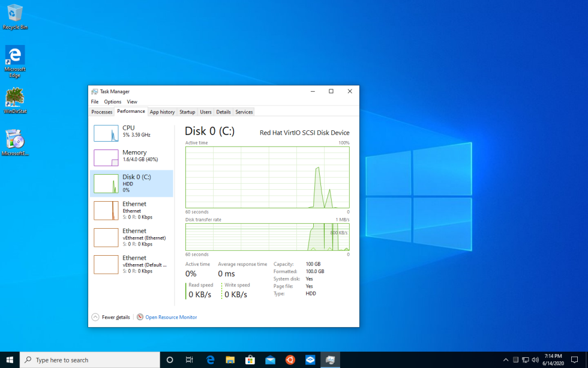This screenshot has width=588, height=368.
Task: Launch the Mail app from the taskbar
Action: click(270, 360)
